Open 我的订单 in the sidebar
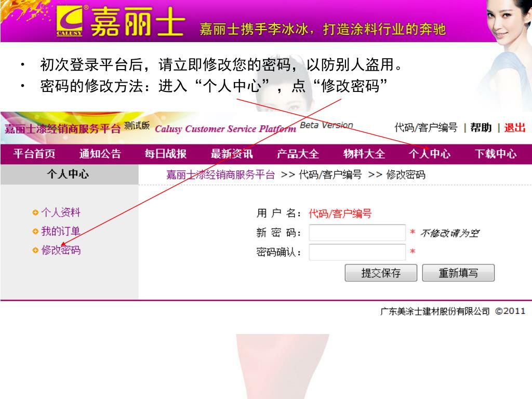 (61, 231)
